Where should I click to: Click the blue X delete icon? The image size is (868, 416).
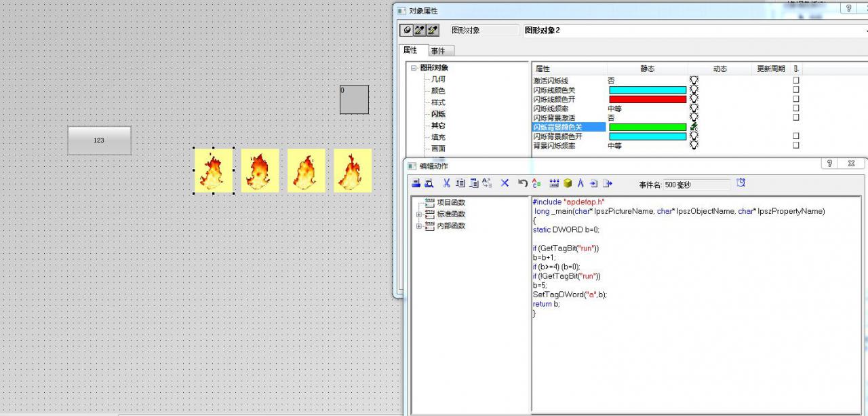(505, 183)
